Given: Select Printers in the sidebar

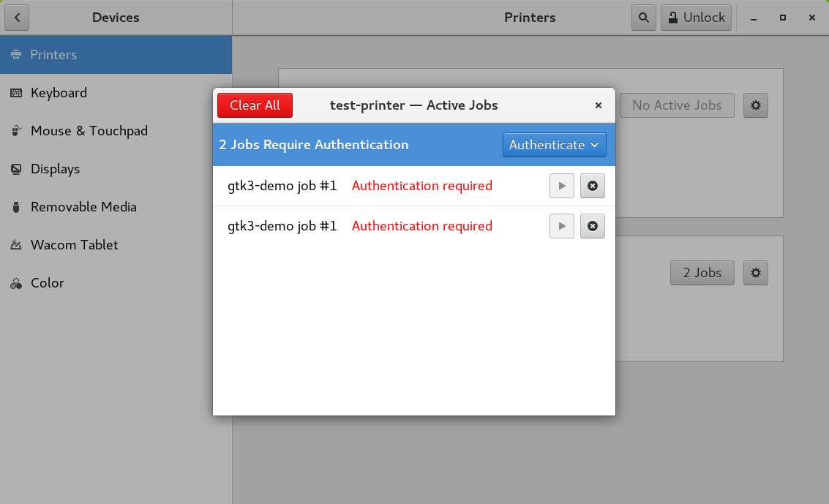Looking at the screenshot, I should click(116, 55).
